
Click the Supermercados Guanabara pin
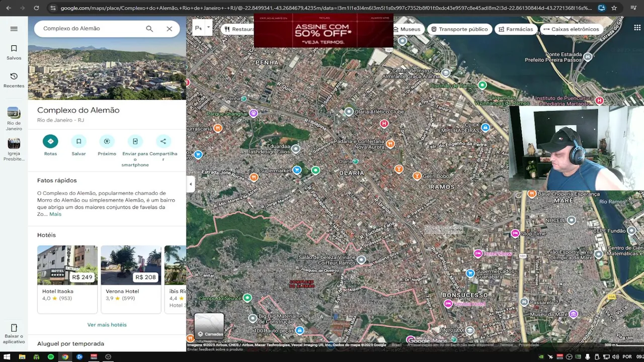[470, 274]
